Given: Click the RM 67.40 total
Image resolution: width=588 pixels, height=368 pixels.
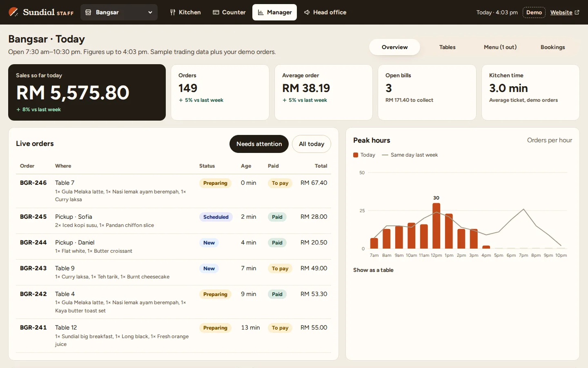Looking at the screenshot, I should point(314,183).
